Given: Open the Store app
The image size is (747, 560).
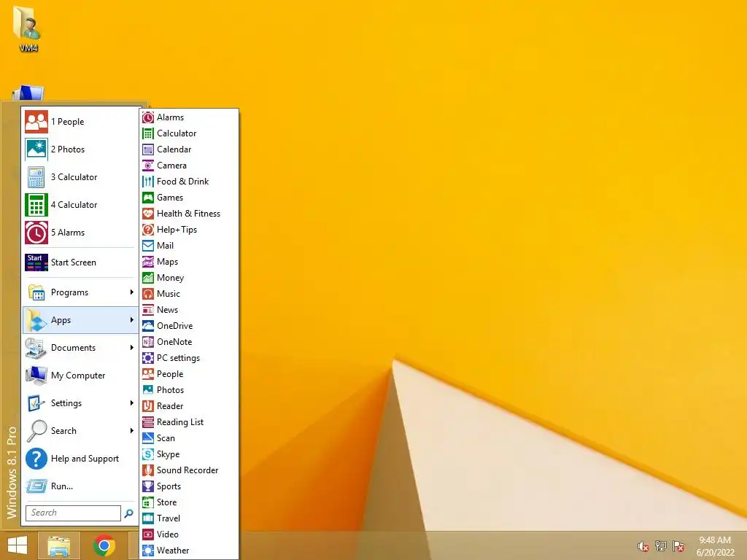Looking at the screenshot, I should [x=189, y=502].
